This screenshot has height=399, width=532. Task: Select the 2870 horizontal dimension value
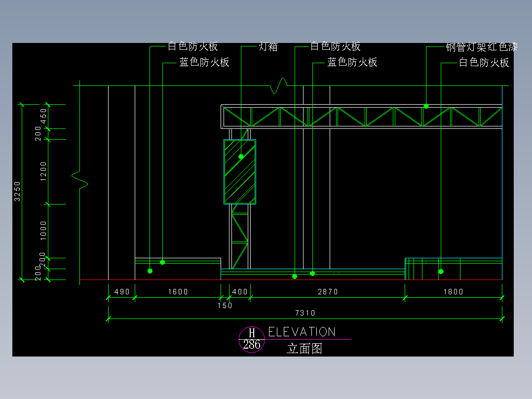point(328,292)
